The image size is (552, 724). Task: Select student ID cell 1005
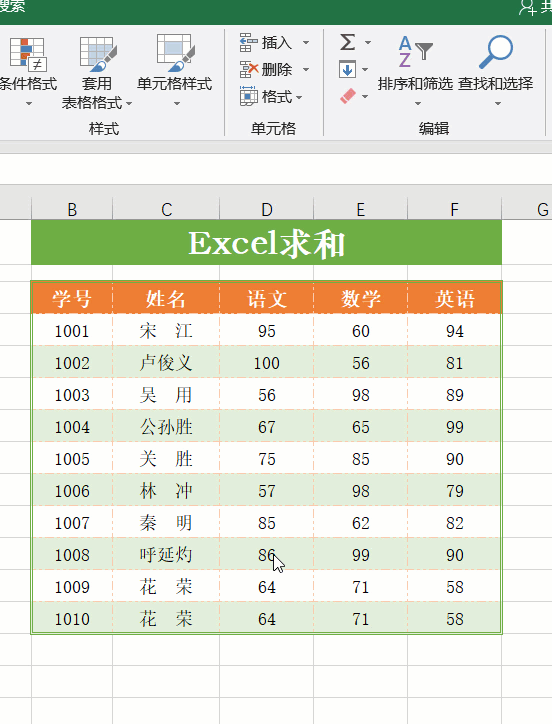(72, 458)
